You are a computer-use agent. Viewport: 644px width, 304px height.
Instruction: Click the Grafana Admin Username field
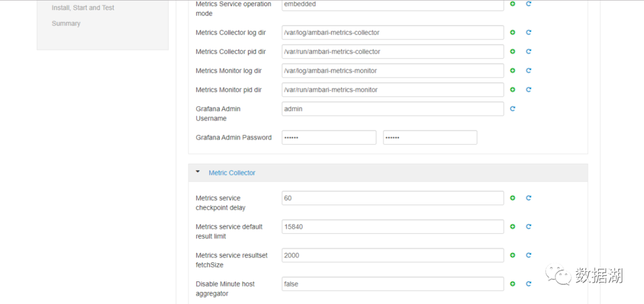click(x=392, y=109)
